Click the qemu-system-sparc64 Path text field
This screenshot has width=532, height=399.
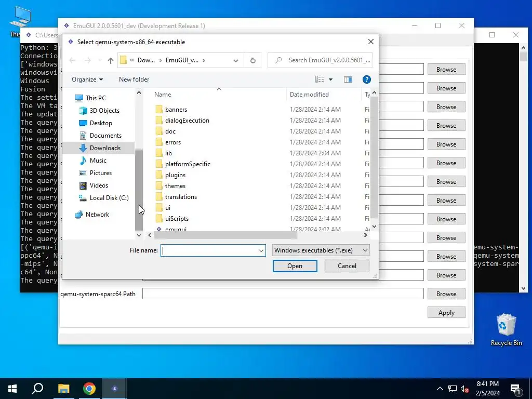(x=283, y=294)
